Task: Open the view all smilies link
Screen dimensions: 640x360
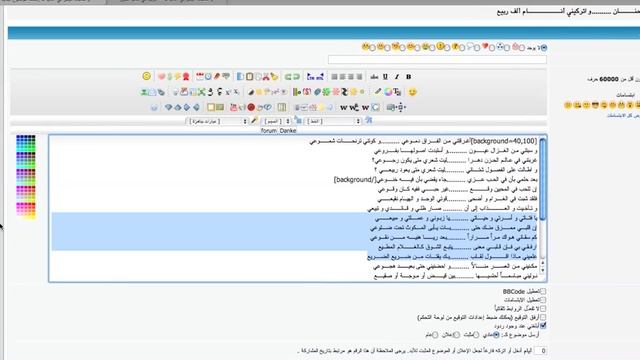Action: pos(623,116)
